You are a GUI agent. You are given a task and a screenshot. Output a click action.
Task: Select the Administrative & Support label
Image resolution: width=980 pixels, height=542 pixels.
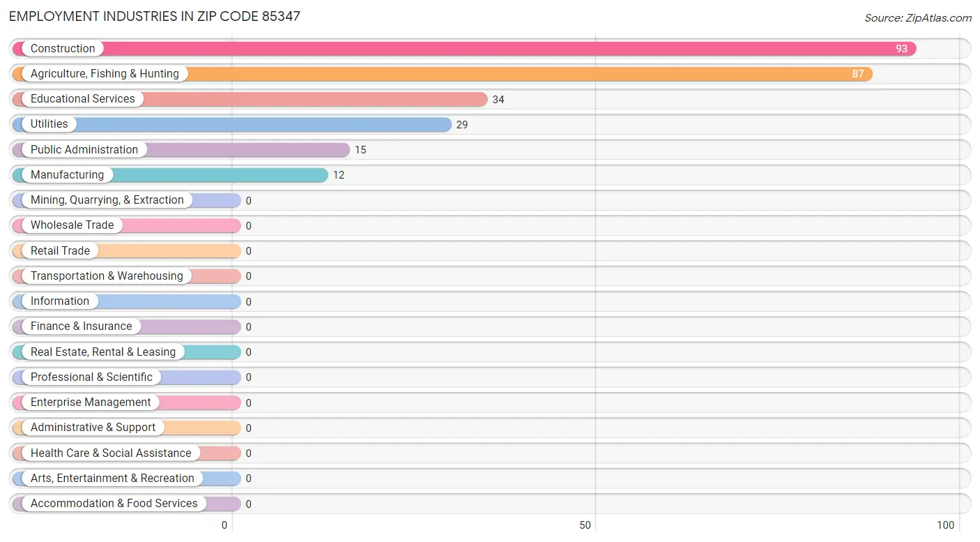(93, 428)
